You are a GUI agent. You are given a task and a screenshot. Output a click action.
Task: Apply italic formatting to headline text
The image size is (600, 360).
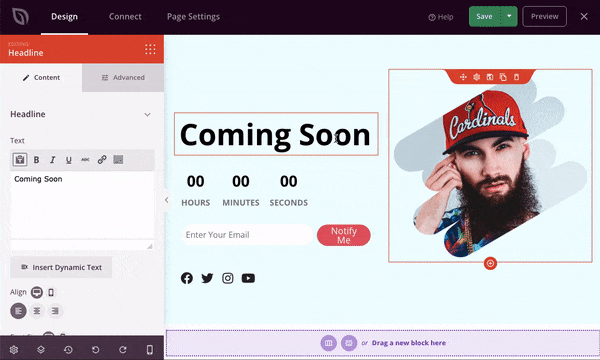click(x=52, y=160)
